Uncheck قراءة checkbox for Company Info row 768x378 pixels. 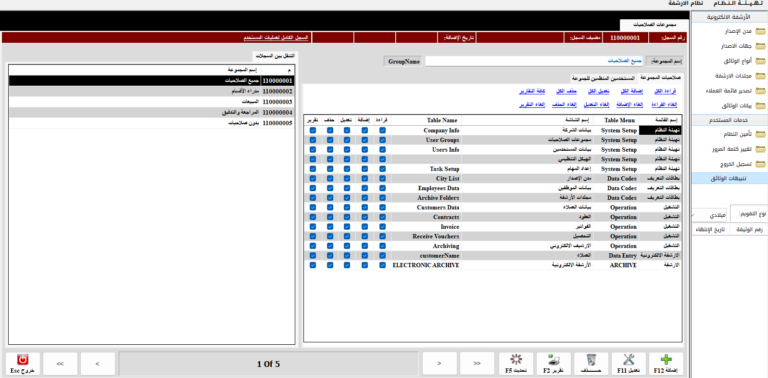(382, 130)
